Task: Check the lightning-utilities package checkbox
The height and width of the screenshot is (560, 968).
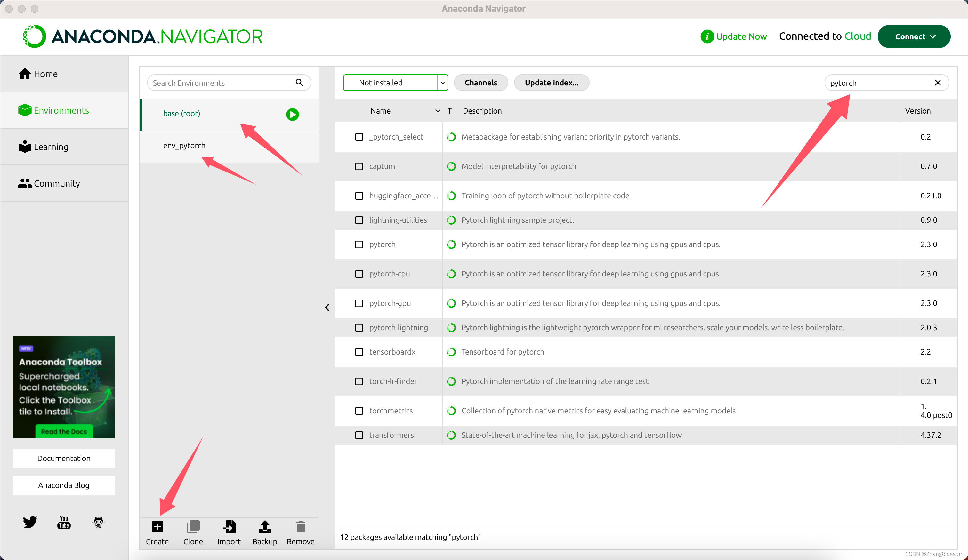Action: (359, 220)
